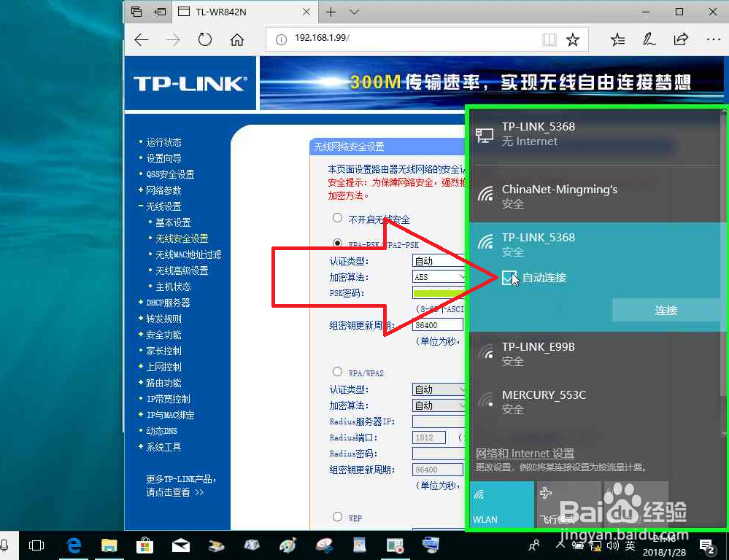729x560 pixels.
Task: Open web notes pen tool
Action: pyautogui.click(x=649, y=40)
